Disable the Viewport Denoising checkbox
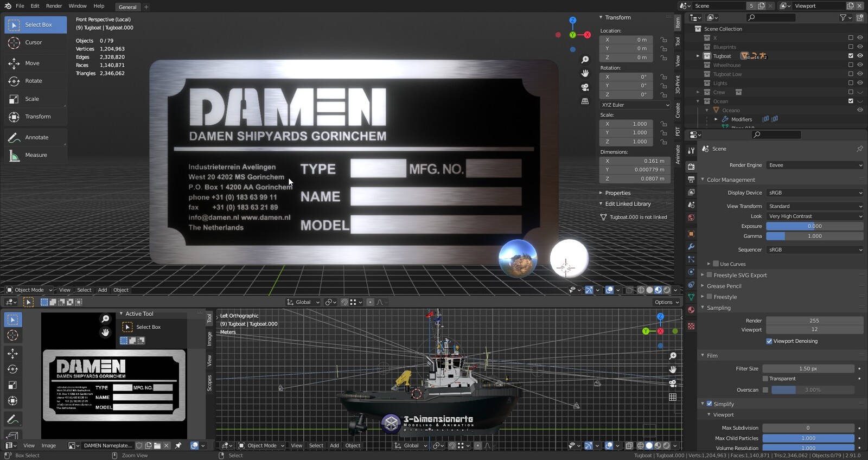 tap(769, 341)
